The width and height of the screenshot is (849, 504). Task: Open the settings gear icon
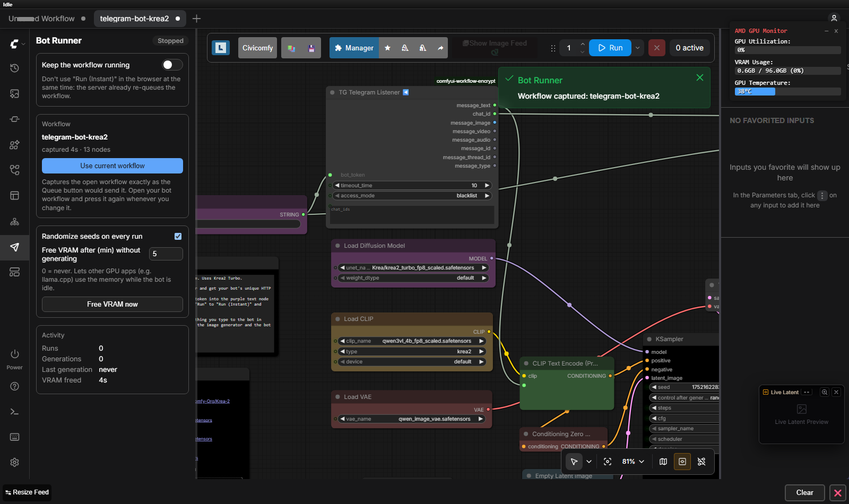pos(14,463)
